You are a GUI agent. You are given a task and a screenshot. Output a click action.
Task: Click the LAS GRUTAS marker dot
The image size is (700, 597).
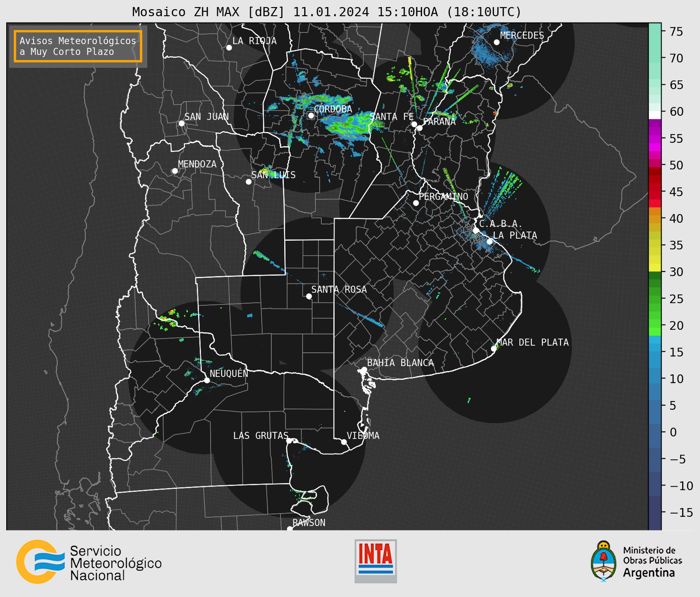289,440
